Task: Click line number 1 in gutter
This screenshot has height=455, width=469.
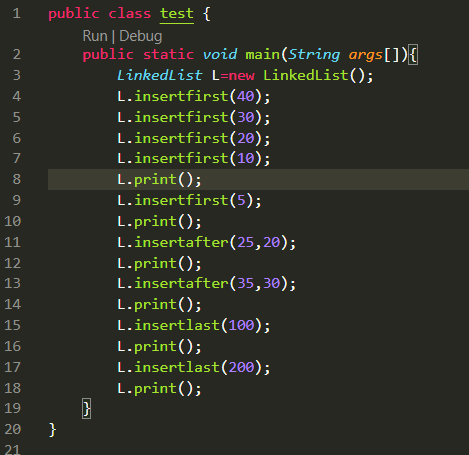Action: [x=17, y=14]
